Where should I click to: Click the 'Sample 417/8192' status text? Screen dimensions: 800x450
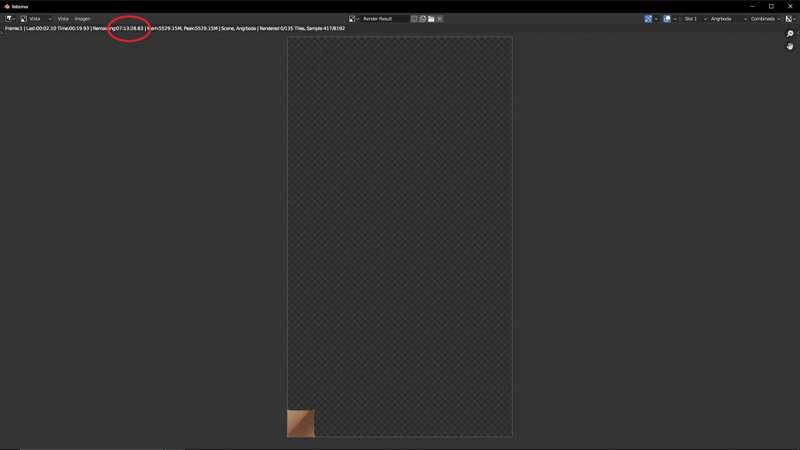(326, 29)
